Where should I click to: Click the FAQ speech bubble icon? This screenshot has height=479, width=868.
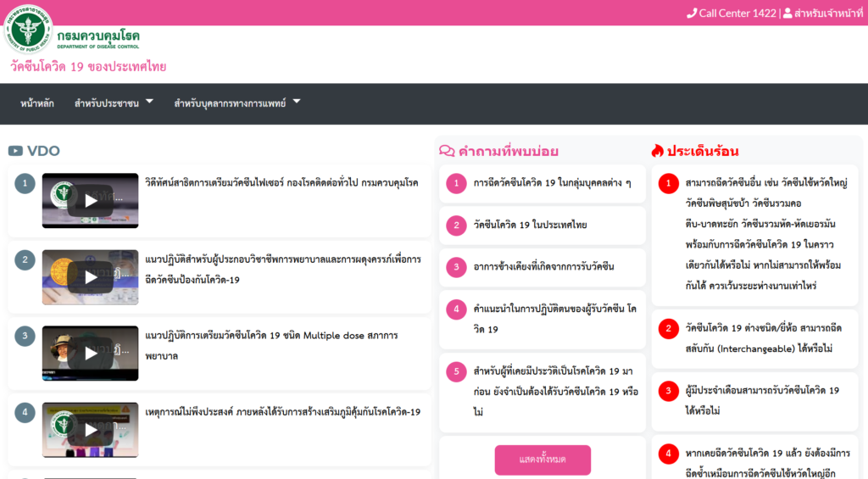447,151
